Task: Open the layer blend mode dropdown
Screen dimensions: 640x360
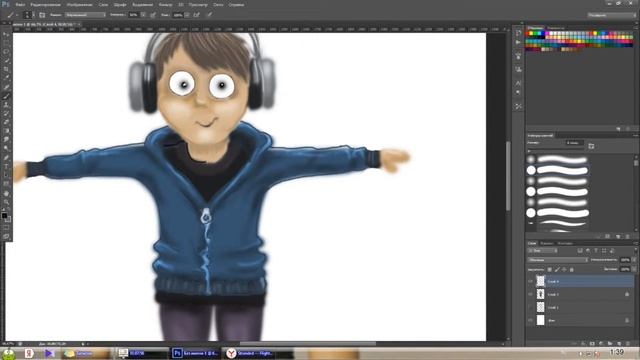Action: coord(558,260)
